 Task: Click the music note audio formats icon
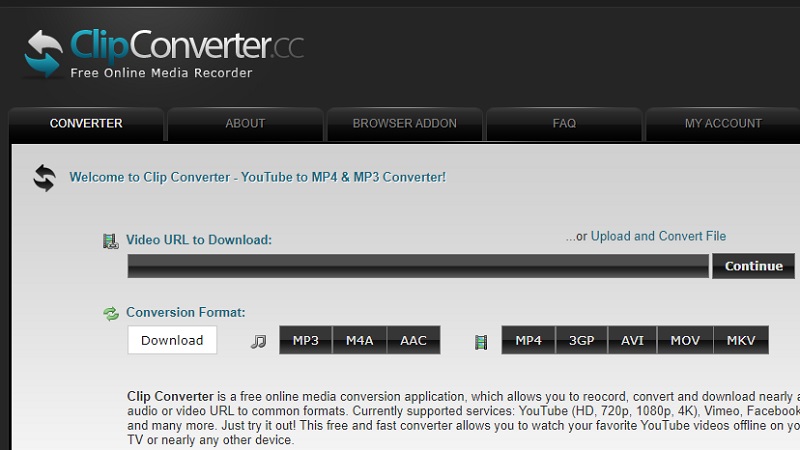(x=259, y=341)
